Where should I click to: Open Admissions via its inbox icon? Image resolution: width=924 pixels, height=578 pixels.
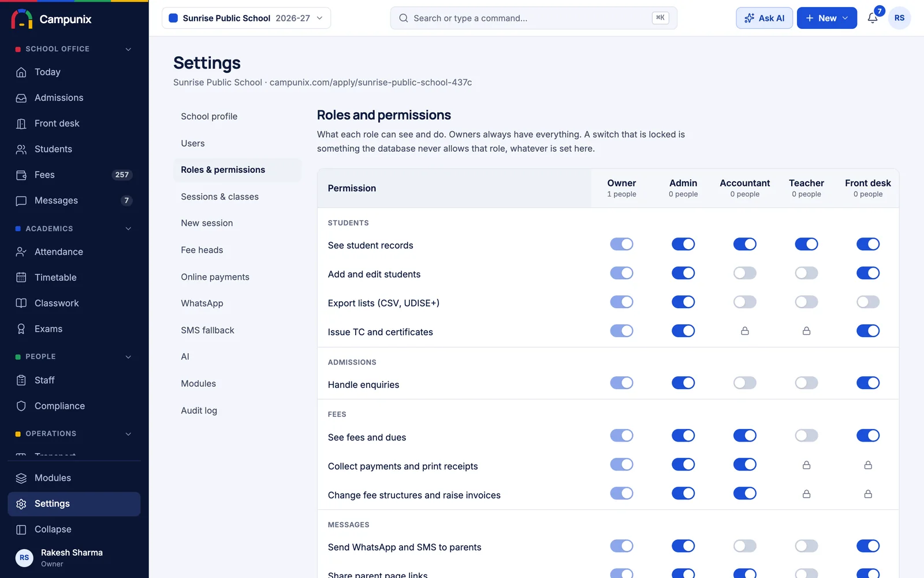point(21,98)
